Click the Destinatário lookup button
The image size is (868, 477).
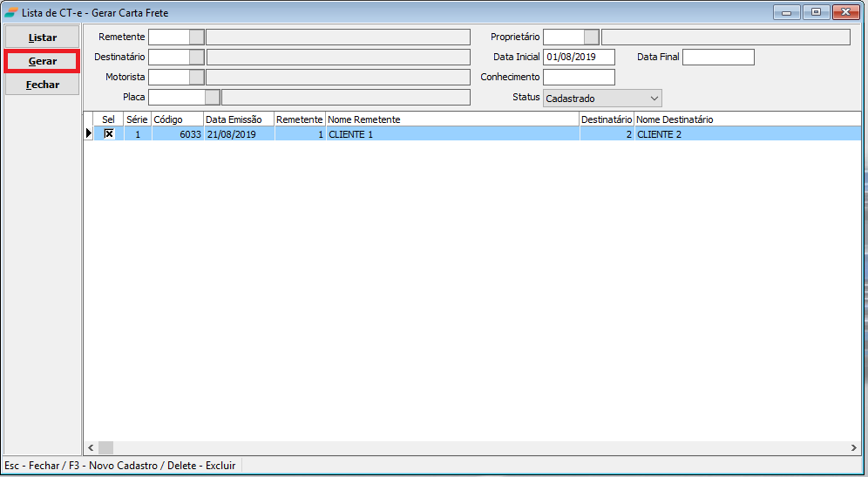coord(197,57)
